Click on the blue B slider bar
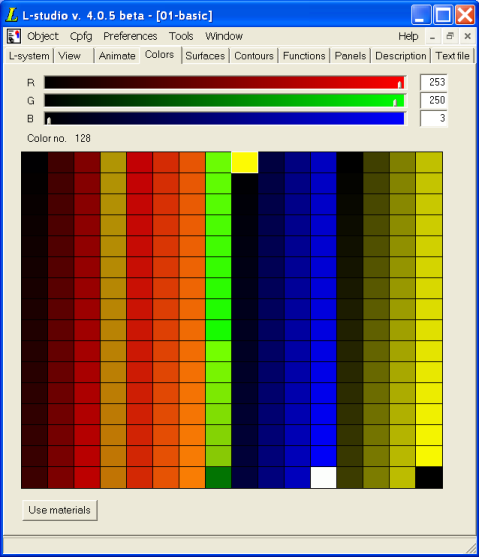Viewport: 479px width, 557px height. click(225, 119)
